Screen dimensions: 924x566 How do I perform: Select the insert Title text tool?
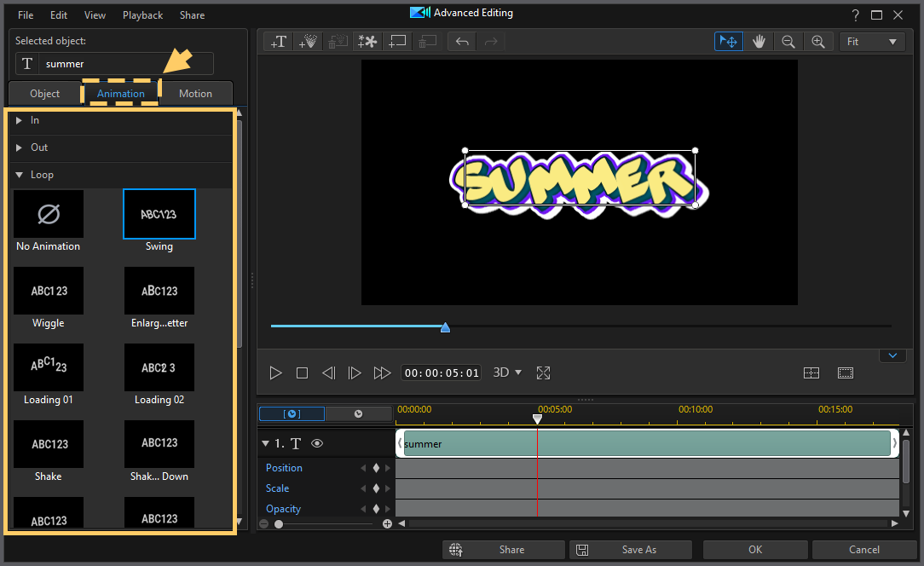point(278,41)
